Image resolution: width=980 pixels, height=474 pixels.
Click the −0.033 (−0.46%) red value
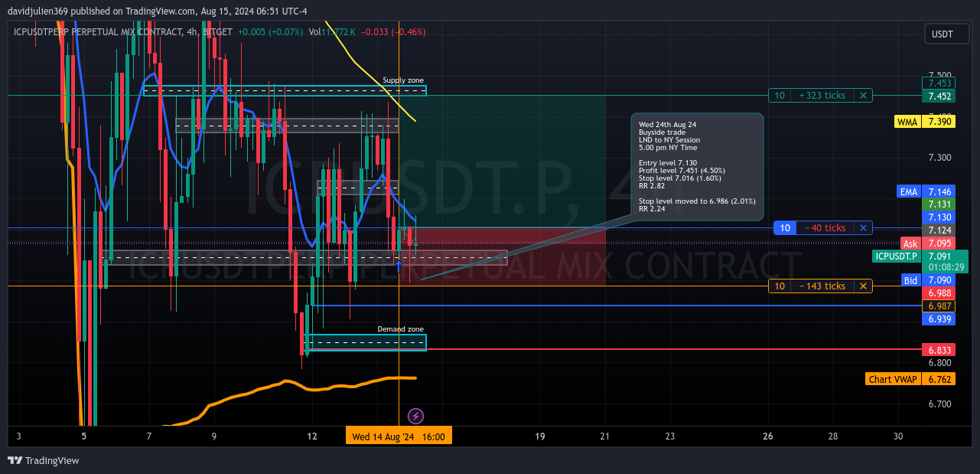(x=394, y=32)
